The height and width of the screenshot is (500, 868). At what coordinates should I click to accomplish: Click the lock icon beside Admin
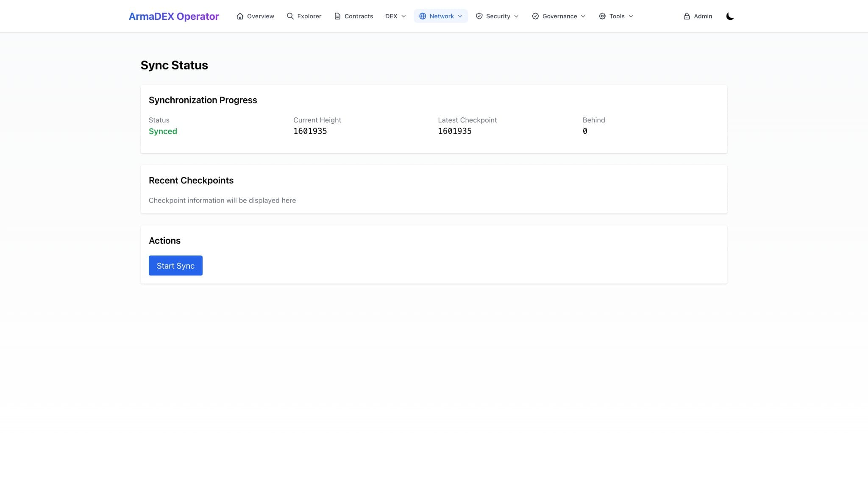pos(687,16)
